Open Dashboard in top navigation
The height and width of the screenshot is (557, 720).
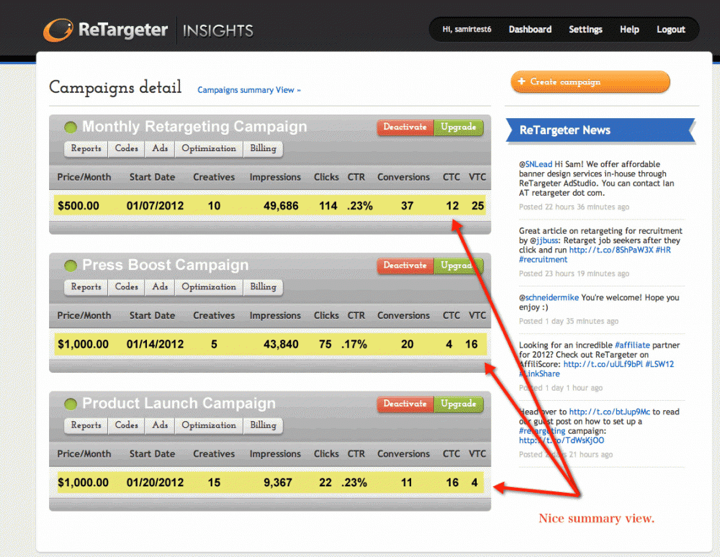point(530,30)
